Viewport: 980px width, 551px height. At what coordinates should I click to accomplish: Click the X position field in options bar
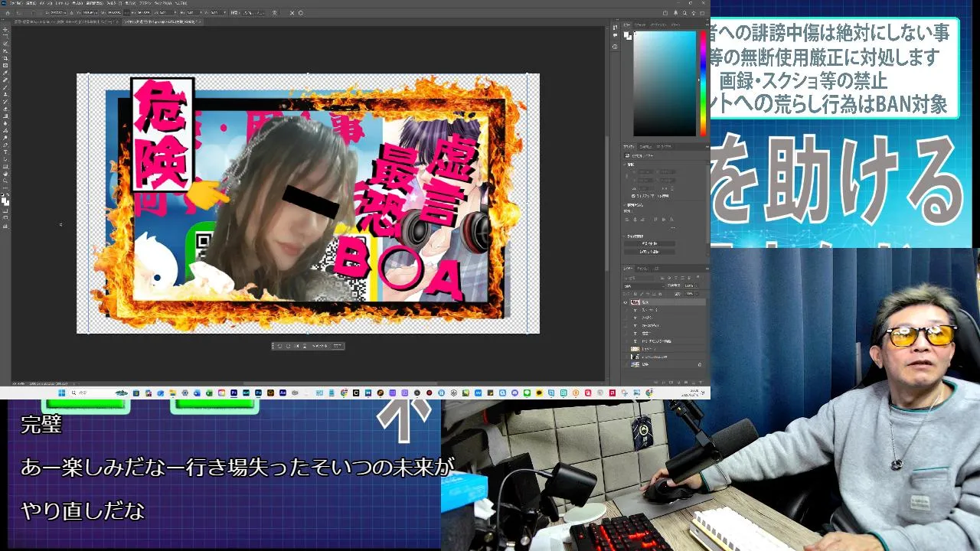coord(59,13)
